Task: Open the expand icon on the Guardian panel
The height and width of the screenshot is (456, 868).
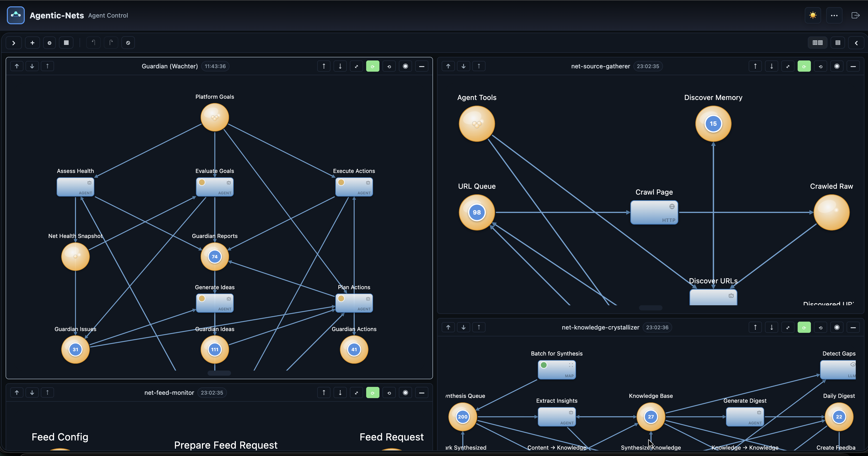Action: (x=356, y=66)
